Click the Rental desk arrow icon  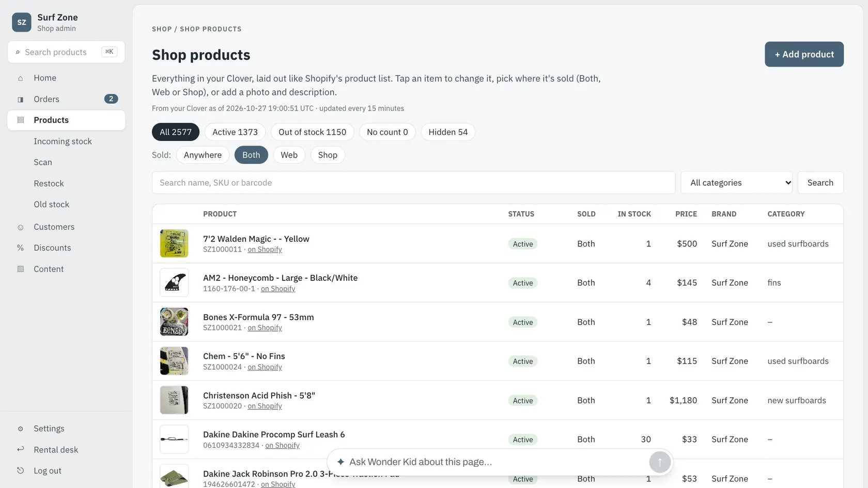21,449
